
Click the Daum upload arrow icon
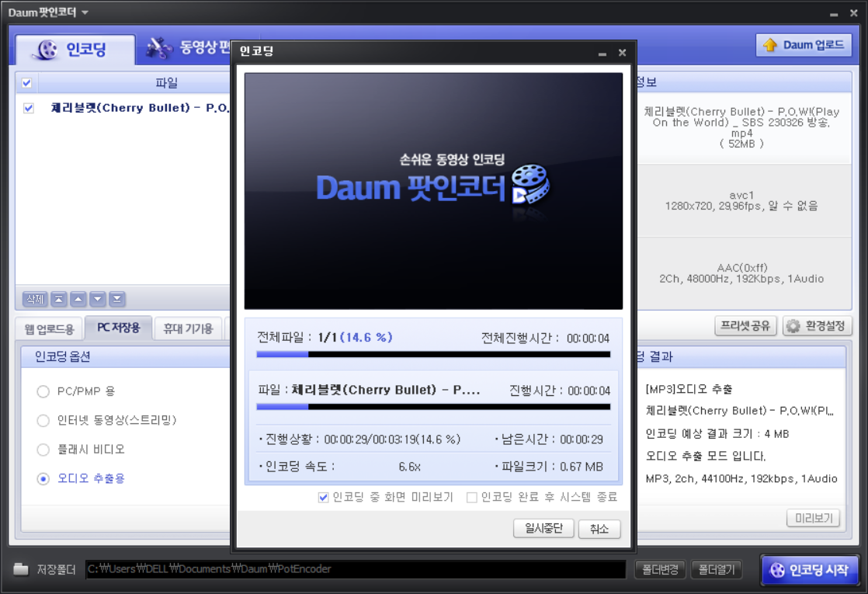(x=770, y=45)
